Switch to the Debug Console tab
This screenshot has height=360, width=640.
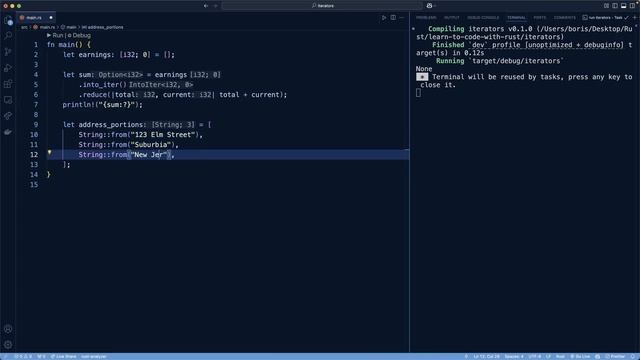pos(483,18)
